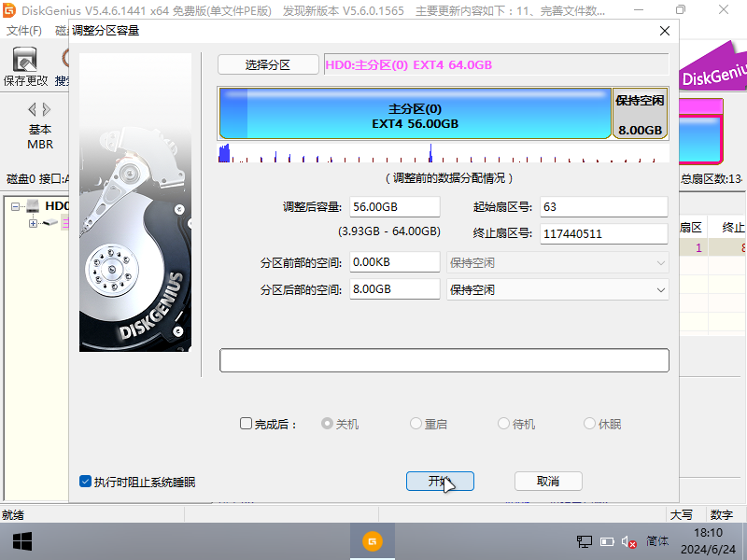
Task: Click the 基本 MBR disk type label
Action: click(x=40, y=136)
